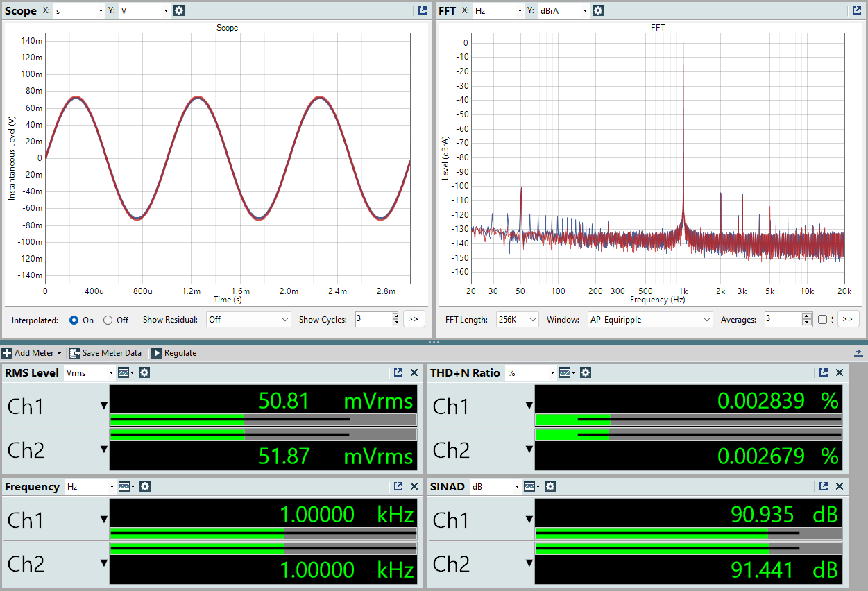Click the Regulate button
868x591 pixels.
click(174, 353)
